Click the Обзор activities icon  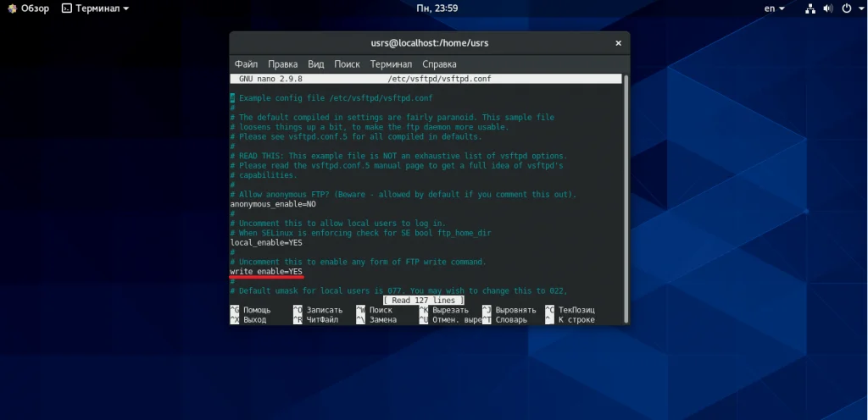[12, 8]
